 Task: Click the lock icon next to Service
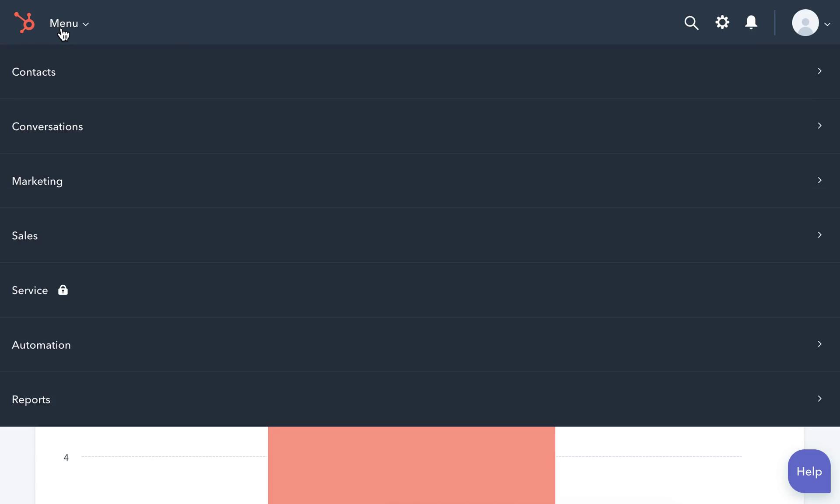click(63, 290)
